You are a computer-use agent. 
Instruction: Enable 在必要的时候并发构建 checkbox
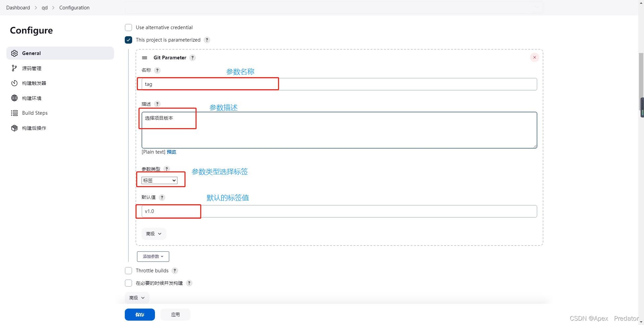128,283
